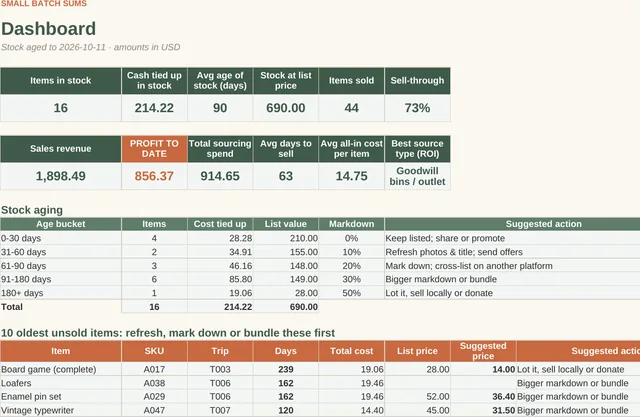
Task: Select the Trip column header
Action: pos(220,351)
